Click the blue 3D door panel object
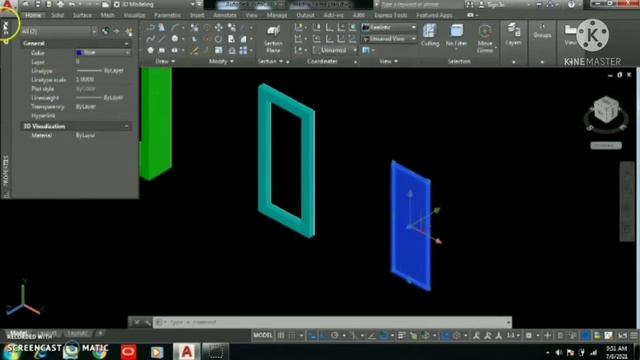The image size is (640, 360). tap(411, 227)
